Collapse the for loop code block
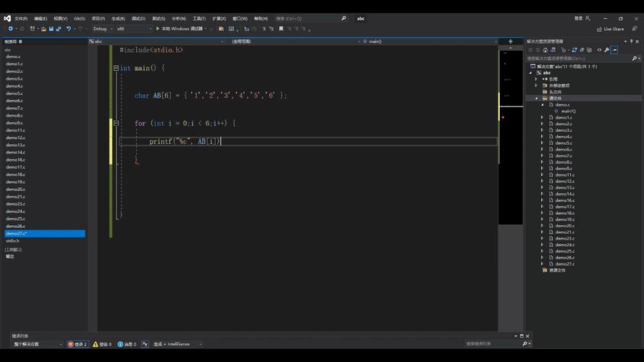 [x=116, y=123]
